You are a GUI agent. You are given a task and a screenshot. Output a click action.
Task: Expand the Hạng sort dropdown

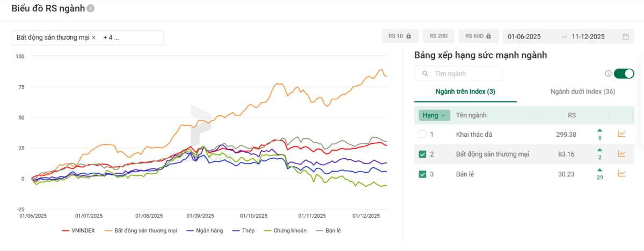pyautogui.click(x=434, y=115)
